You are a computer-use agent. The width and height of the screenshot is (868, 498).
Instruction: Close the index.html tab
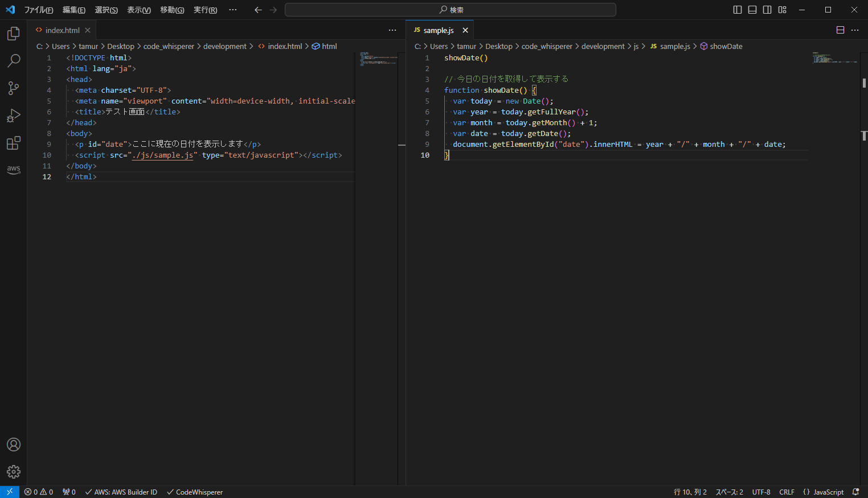tap(87, 30)
